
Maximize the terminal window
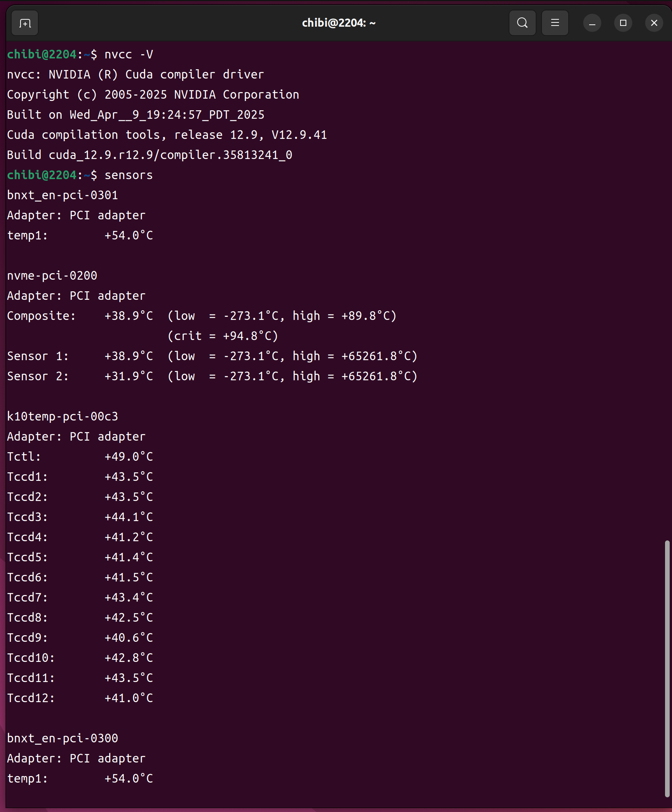623,23
